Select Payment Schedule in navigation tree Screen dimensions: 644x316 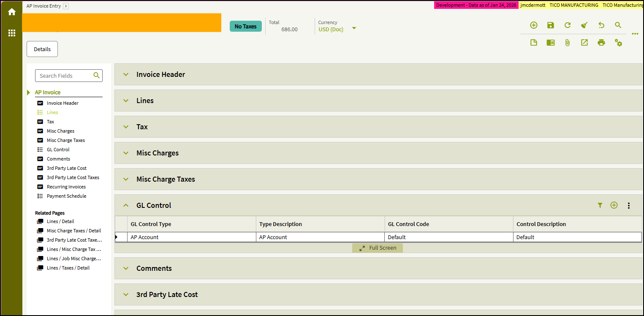click(66, 196)
